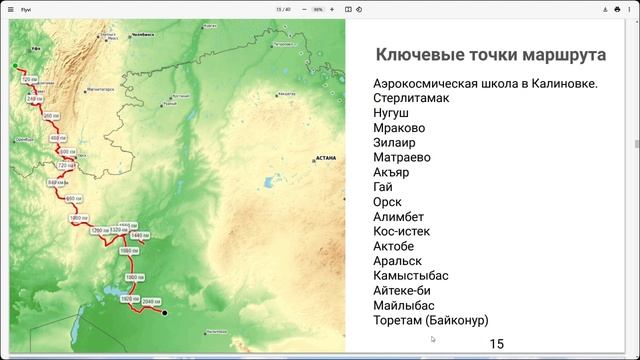Click the '480 км' route marker
The width and height of the screenshot is (640, 360).
(x=58, y=138)
